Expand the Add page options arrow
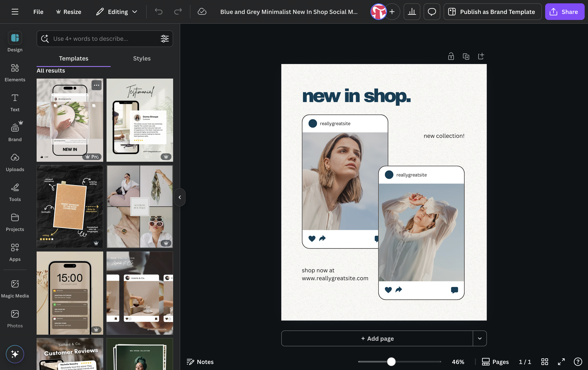 [480, 338]
